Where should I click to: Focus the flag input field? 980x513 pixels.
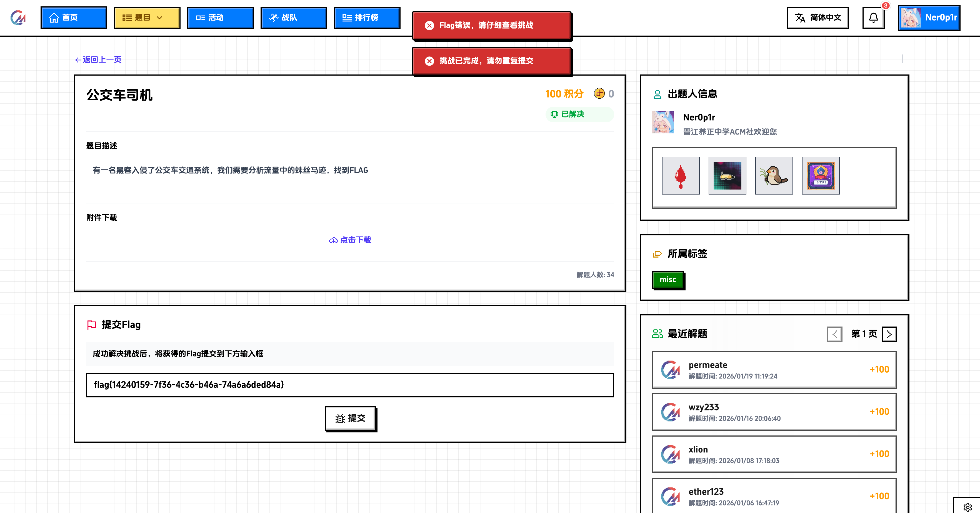[350, 385]
